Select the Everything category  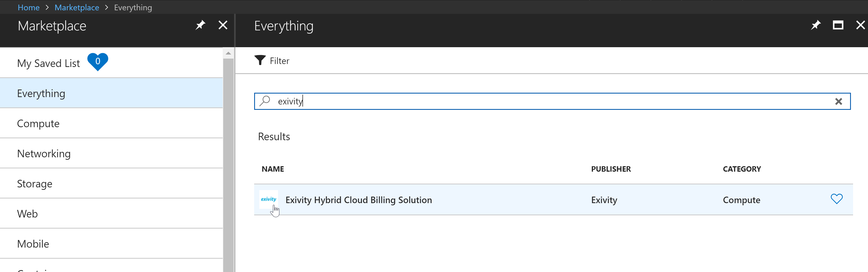111,93
